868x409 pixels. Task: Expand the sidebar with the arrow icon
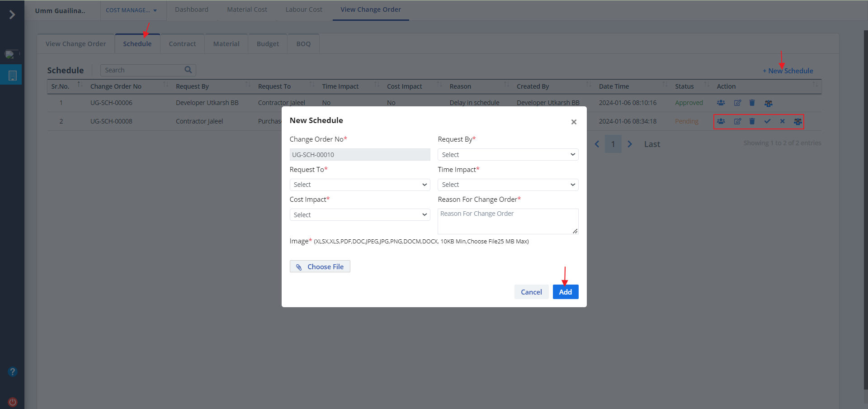pos(12,15)
